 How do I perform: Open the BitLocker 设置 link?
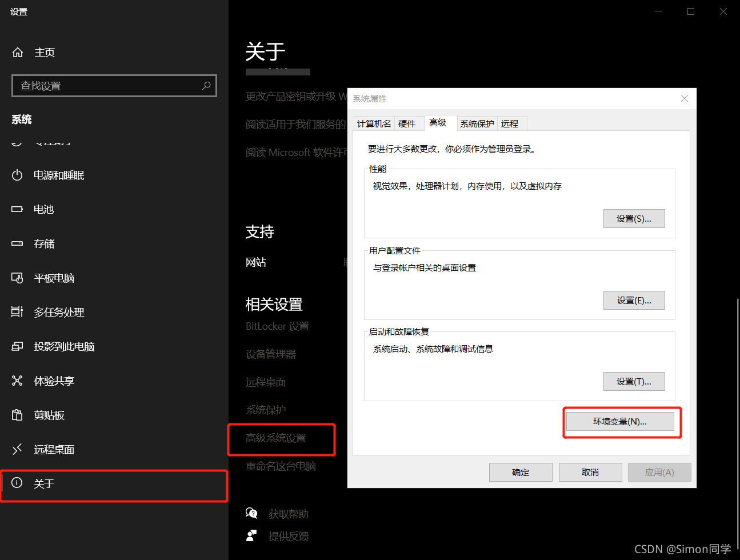click(277, 326)
